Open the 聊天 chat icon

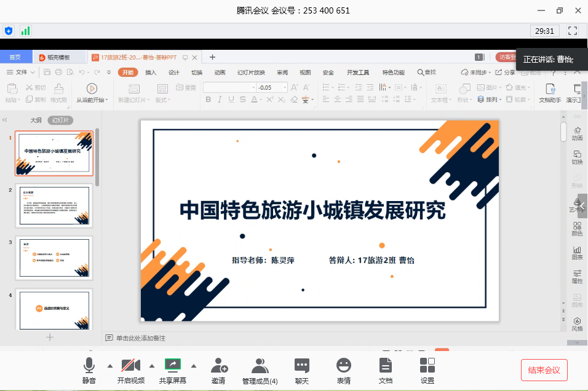301,366
